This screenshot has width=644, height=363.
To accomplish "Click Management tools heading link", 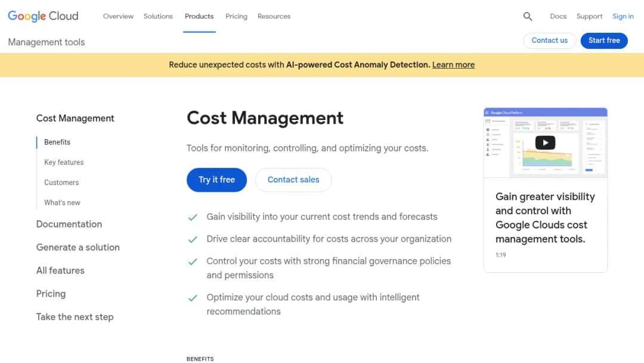I will tap(47, 42).
